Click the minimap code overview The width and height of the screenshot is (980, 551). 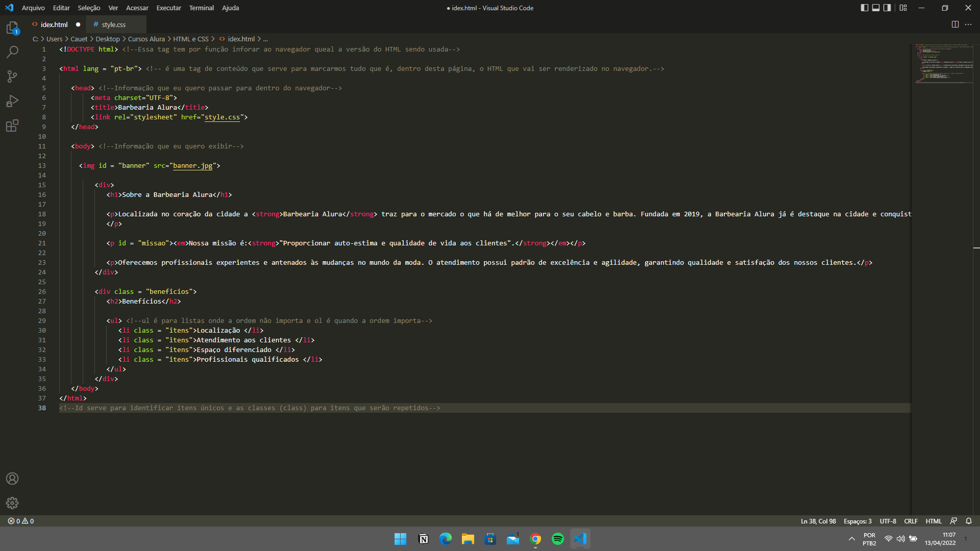[x=944, y=64]
